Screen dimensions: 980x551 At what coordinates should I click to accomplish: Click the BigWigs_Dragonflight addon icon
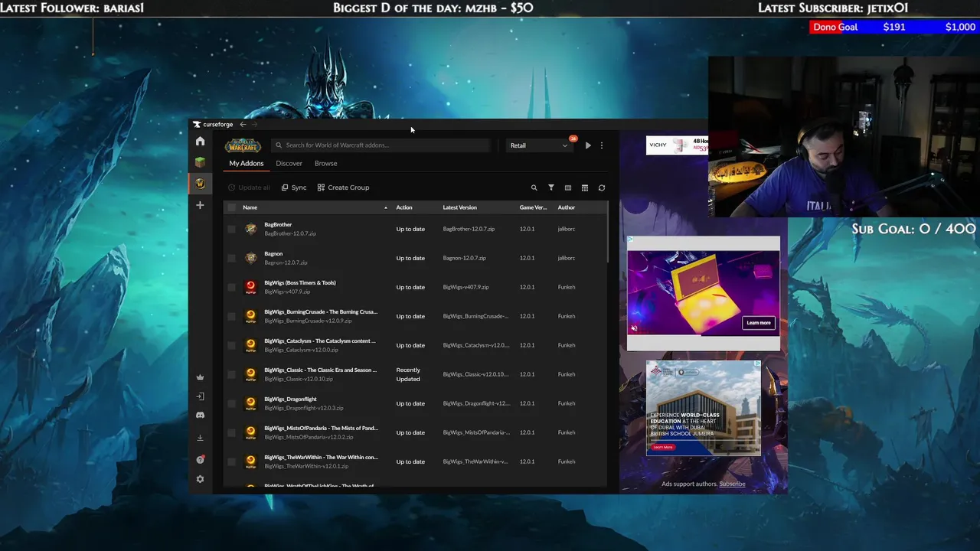(250, 403)
